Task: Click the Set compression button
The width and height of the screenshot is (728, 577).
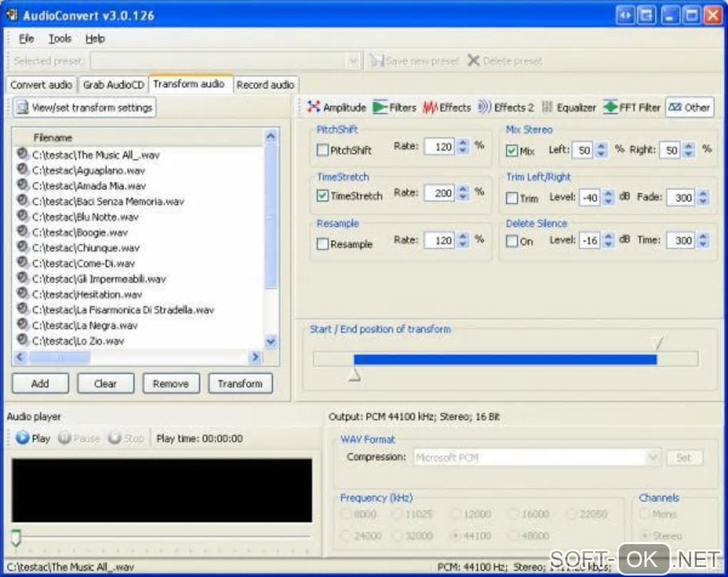Action: tap(684, 458)
